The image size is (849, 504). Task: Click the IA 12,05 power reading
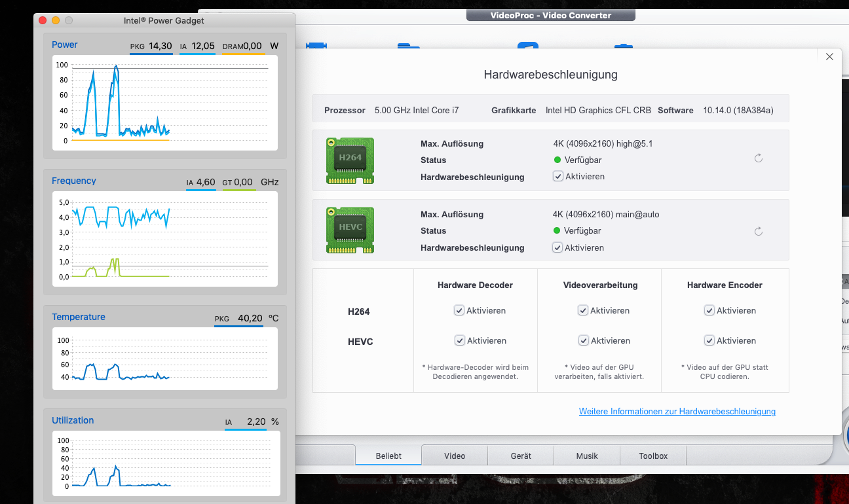(x=197, y=46)
